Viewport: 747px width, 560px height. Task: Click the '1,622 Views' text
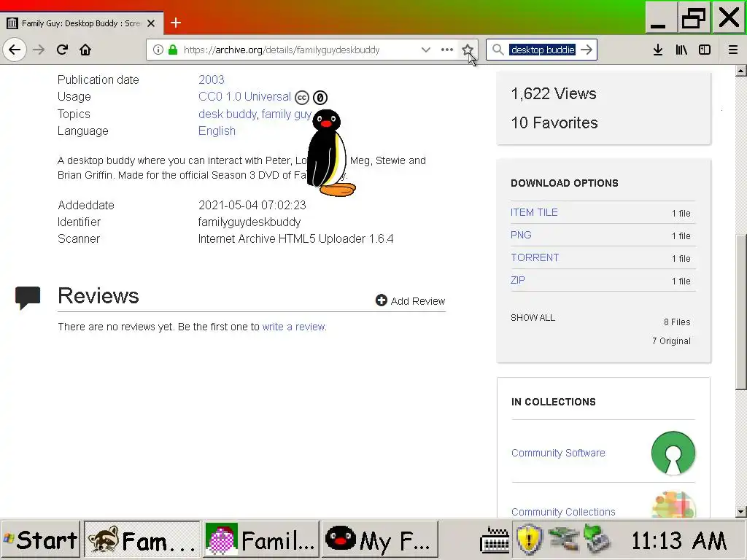[x=553, y=93]
